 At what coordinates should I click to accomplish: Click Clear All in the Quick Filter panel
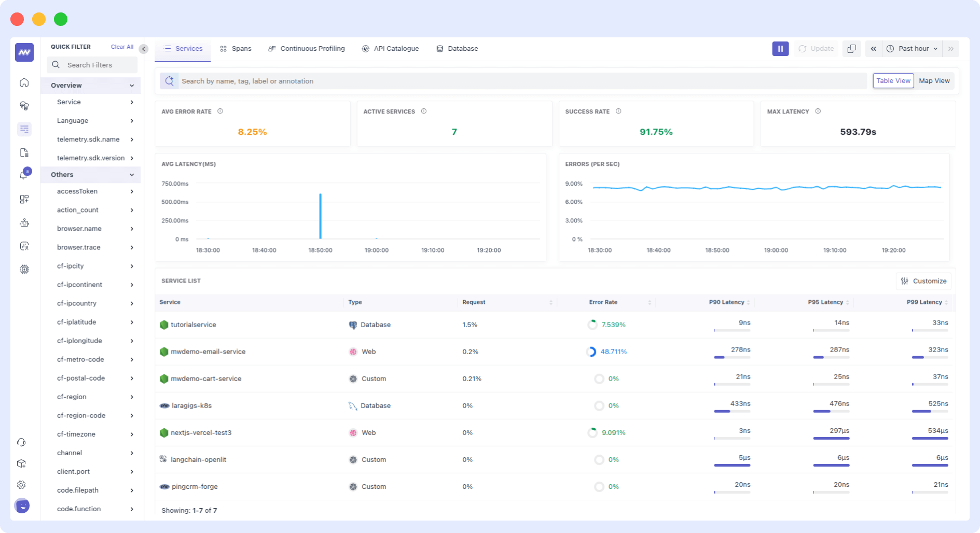click(x=121, y=46)
